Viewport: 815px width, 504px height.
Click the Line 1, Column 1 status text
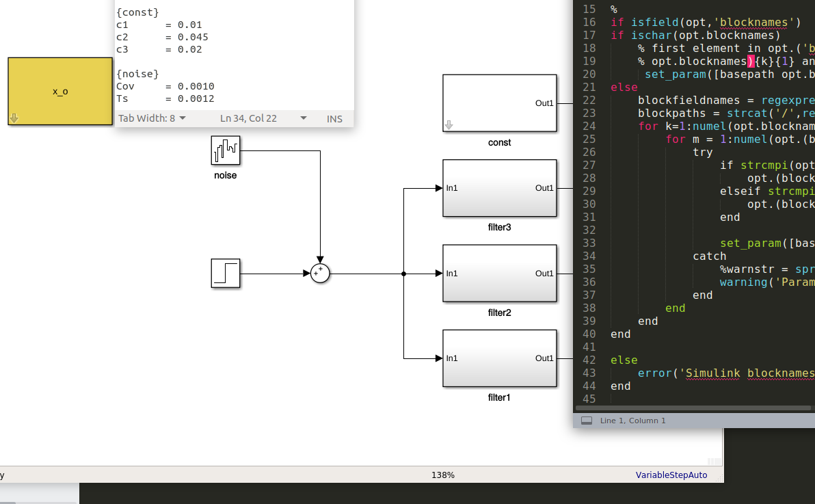click(x=632, y=421)
